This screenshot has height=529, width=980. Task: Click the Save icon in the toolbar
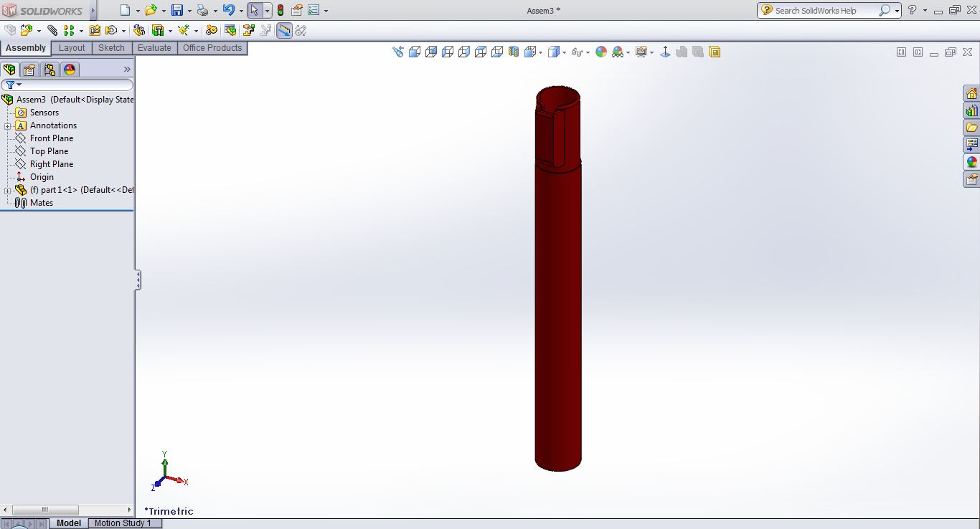(176, 10)
